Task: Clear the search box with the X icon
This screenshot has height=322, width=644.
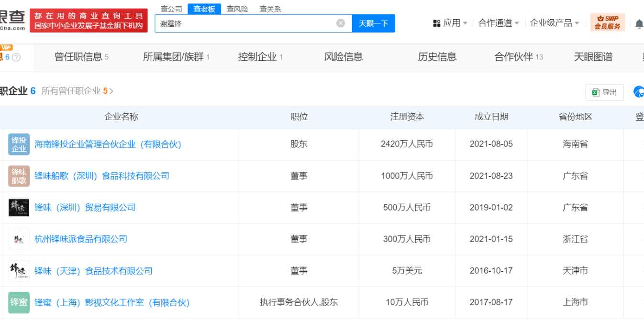Action: coord(341,23)
